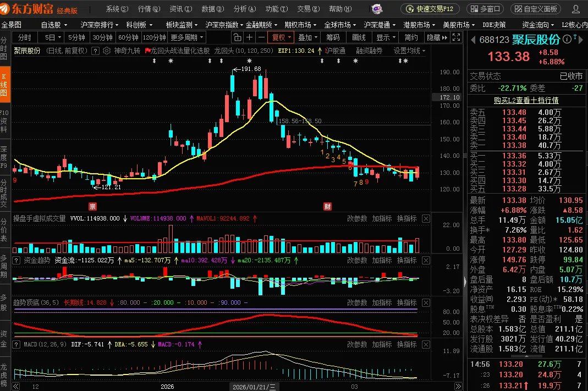Expand the 全球市场 menu

coord(340,25)
